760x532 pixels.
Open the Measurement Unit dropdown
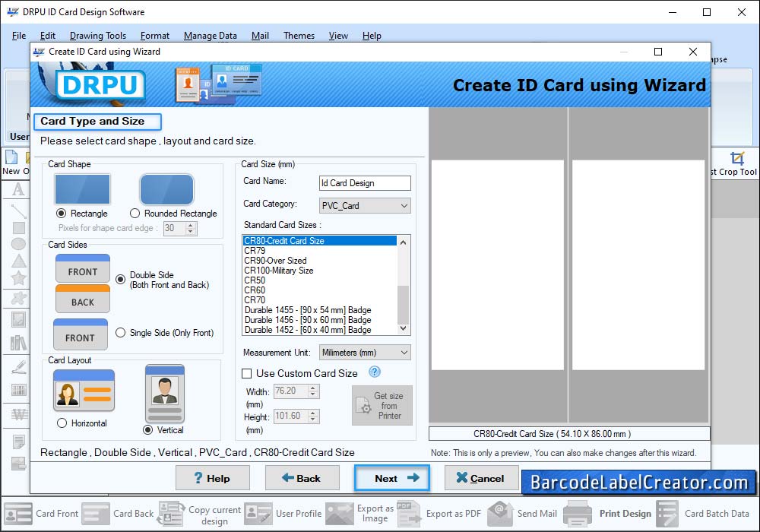point(365,353)
